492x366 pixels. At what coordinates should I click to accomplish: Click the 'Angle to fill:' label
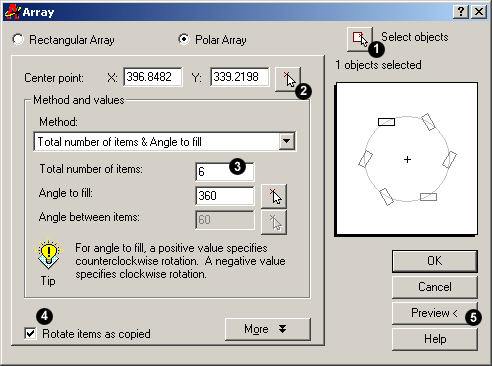pos(66,193)
